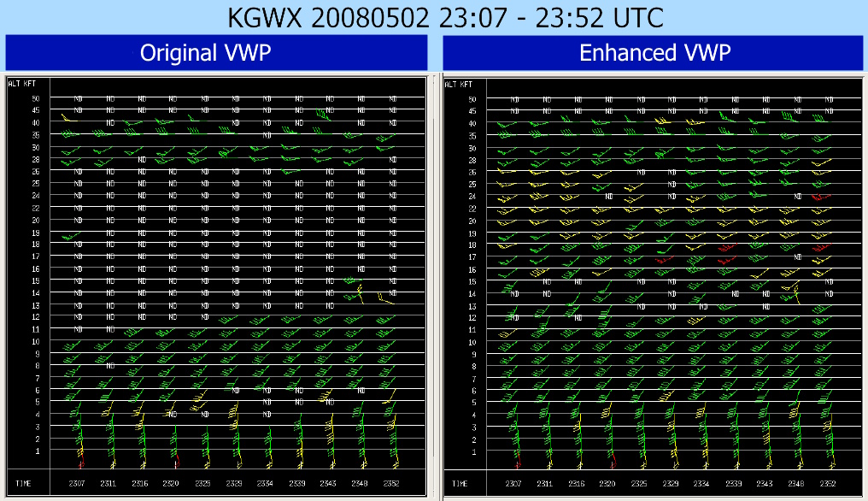Click altitude 20 label in Original VWP
The height and width of the screenshot is (501, 868).
click(x=36, y=220)
